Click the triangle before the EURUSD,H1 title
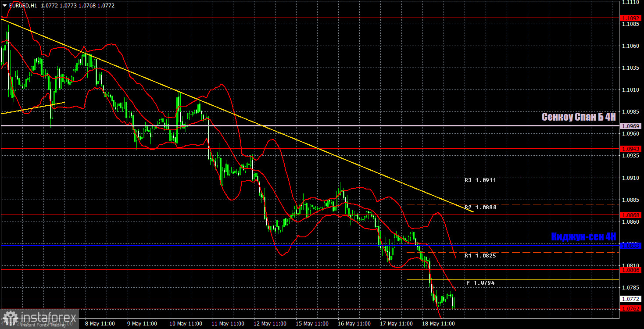This screenshot has width=644, height=329. click(5, 6)
